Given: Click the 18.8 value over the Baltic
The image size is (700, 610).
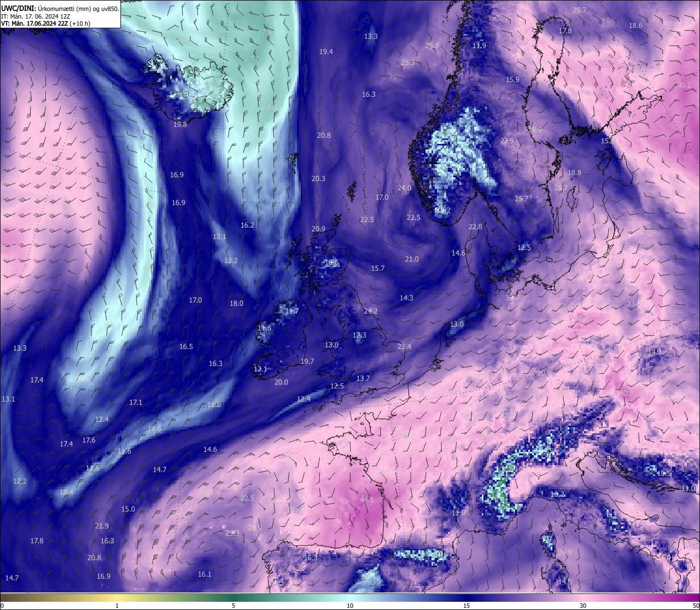Looking at the screenshot, I should click(x=574, y=172).
